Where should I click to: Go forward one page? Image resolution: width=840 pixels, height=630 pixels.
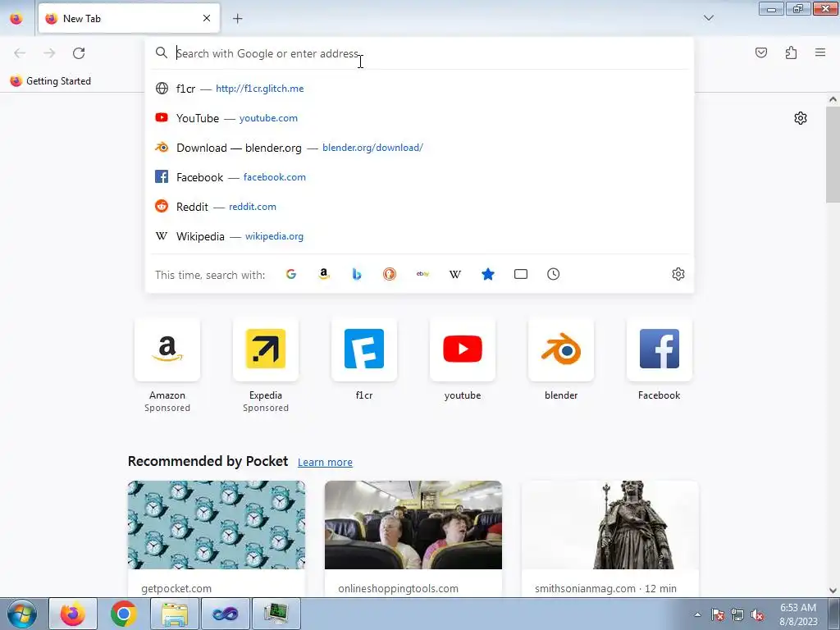(49, 53)
